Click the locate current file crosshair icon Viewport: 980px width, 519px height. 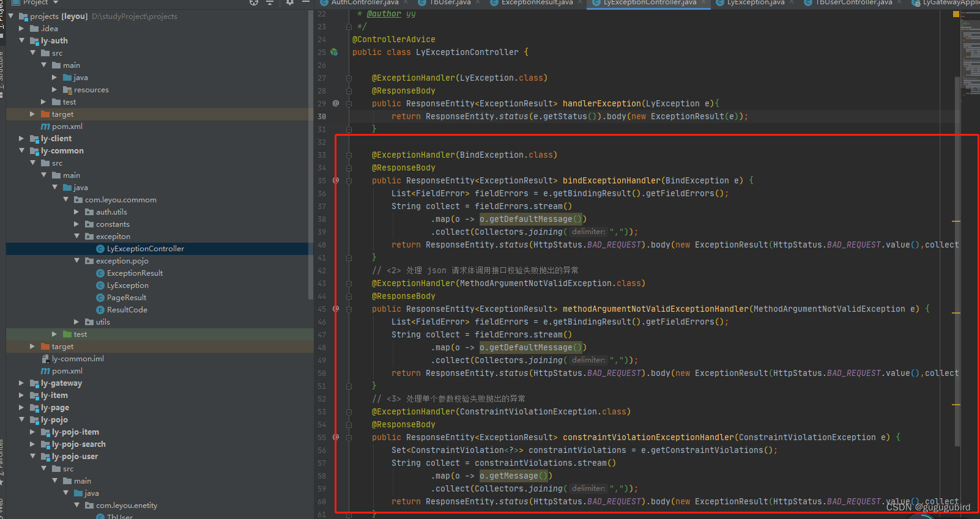click(x=254, y=2)
